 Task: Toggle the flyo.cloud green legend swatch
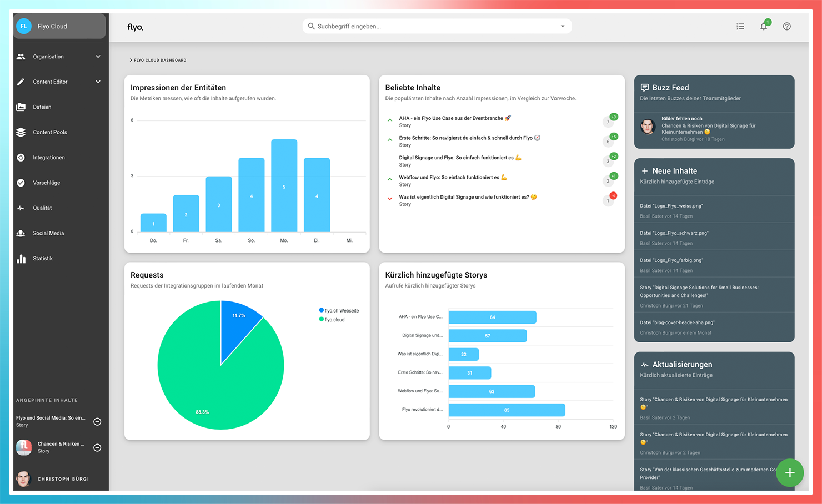coord(322,319)
